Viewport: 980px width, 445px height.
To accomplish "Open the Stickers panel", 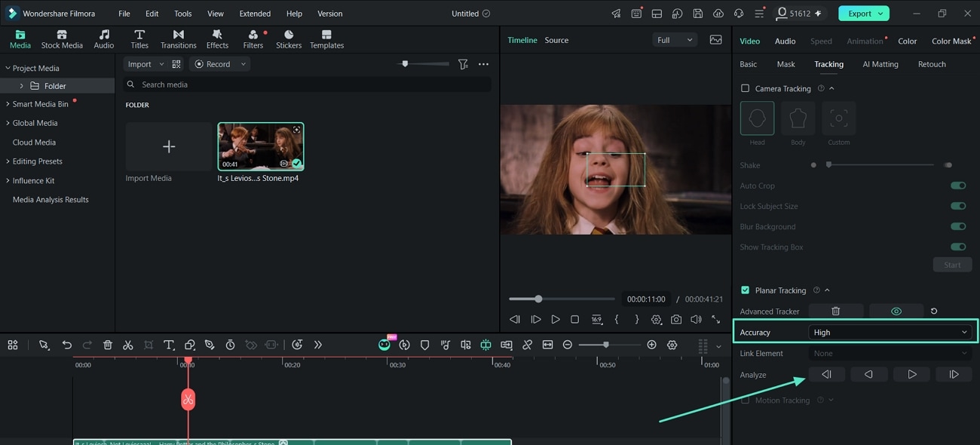I will pyautogui.click(x=289, y=39).
